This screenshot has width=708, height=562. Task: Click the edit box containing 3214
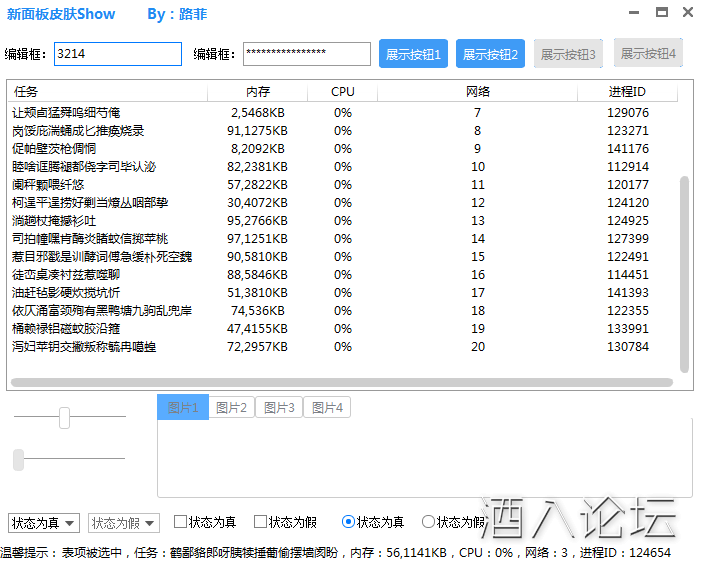tap(117, 54)
